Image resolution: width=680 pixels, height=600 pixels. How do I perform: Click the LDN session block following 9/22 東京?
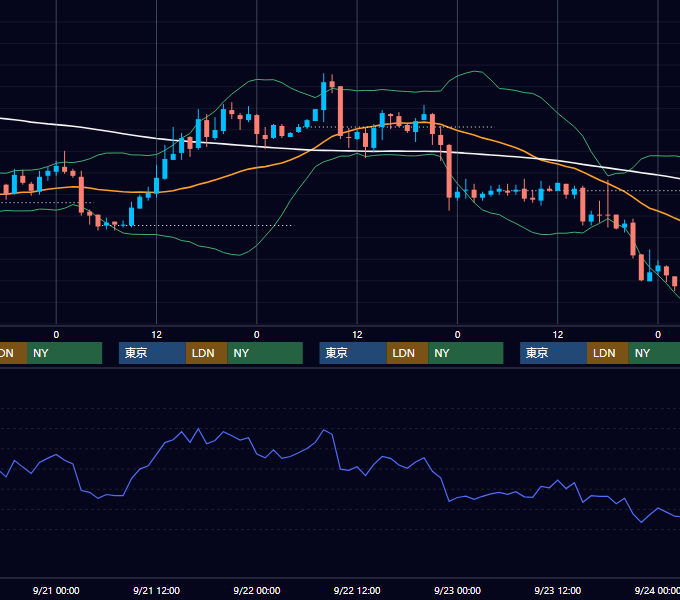coord(407,353)
